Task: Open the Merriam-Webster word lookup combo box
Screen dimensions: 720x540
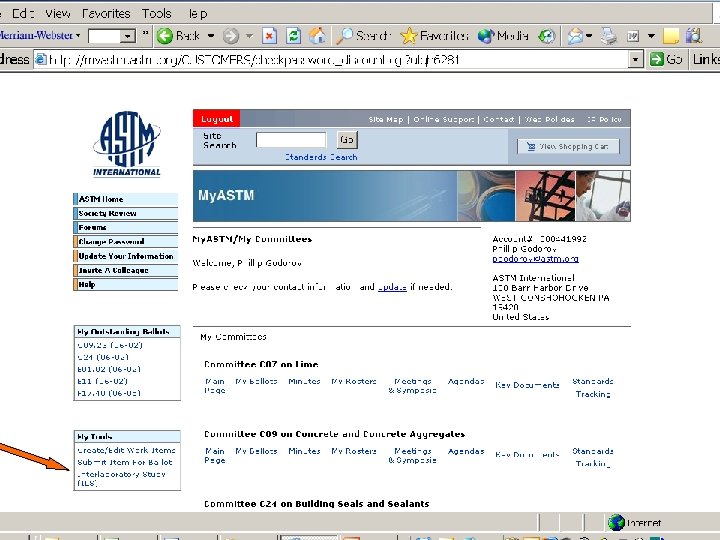Action: [112, 36]
